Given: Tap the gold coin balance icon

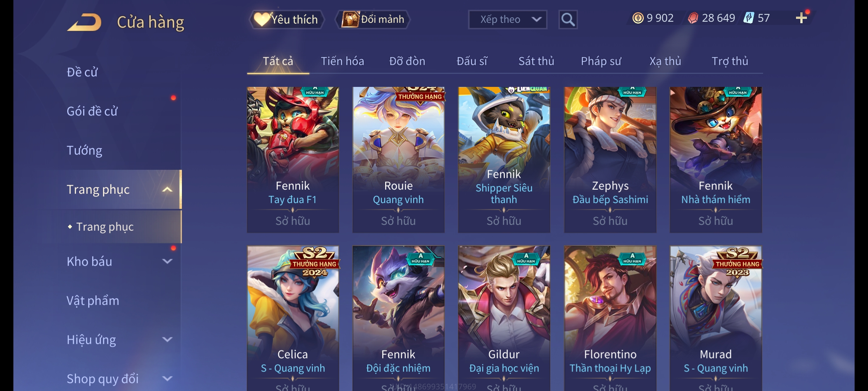Looking at the screenshot, I should point(638,18).
